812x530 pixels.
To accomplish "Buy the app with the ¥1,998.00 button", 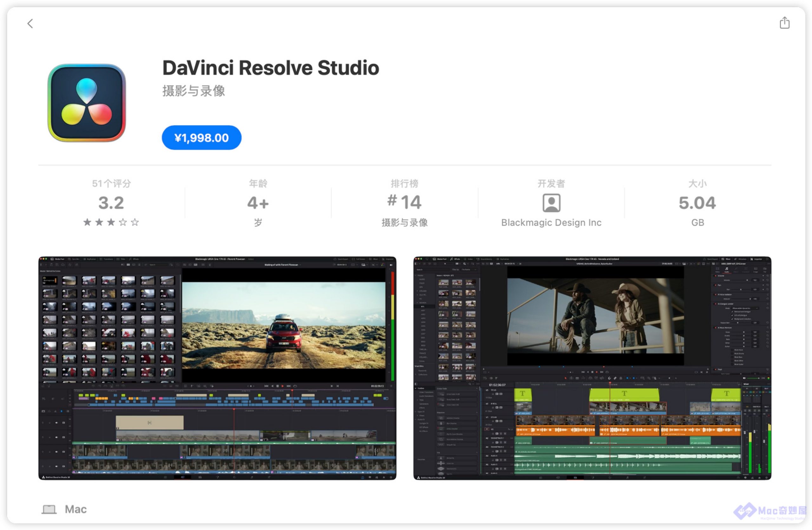I will (x=201, y=138).
